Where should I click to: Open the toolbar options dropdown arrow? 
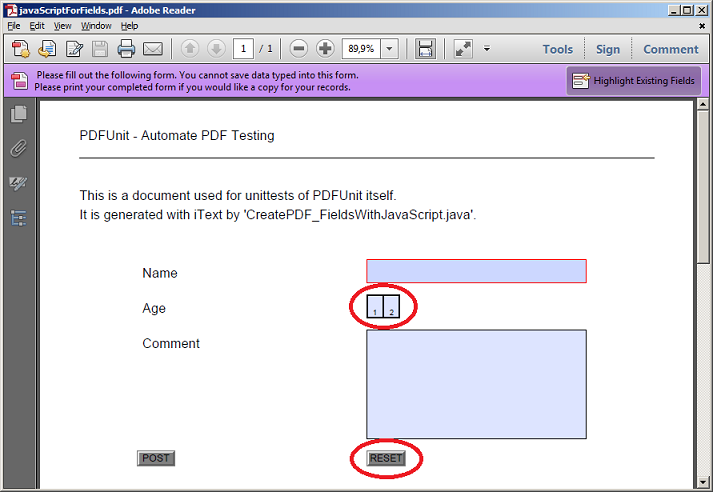coord(486,49)
